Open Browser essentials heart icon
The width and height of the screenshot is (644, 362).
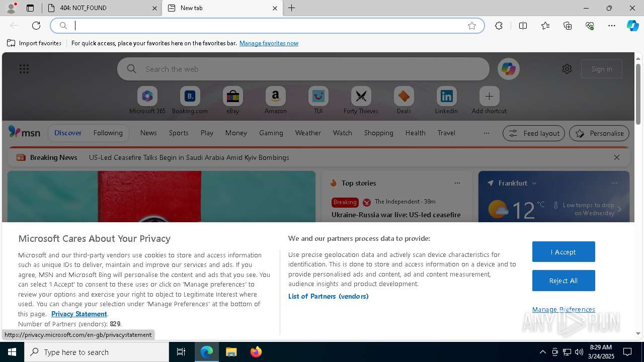(590, 26)
